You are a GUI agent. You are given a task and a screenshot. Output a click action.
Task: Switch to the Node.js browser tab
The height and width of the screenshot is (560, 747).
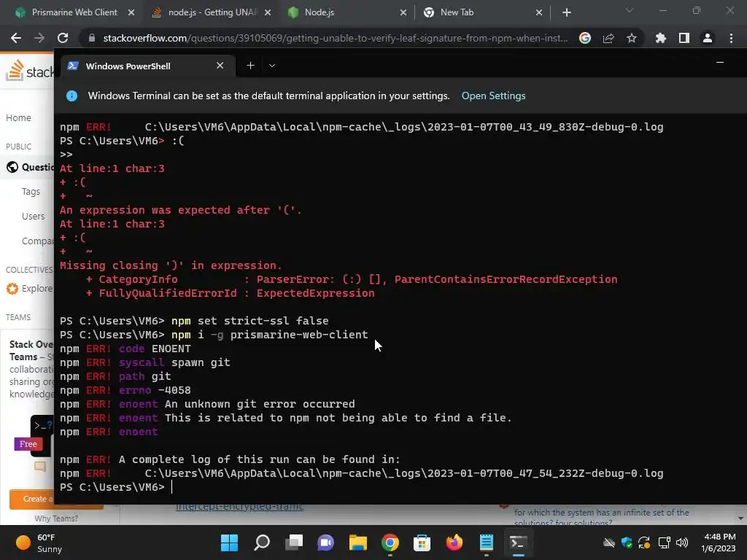tap(347, 12)
